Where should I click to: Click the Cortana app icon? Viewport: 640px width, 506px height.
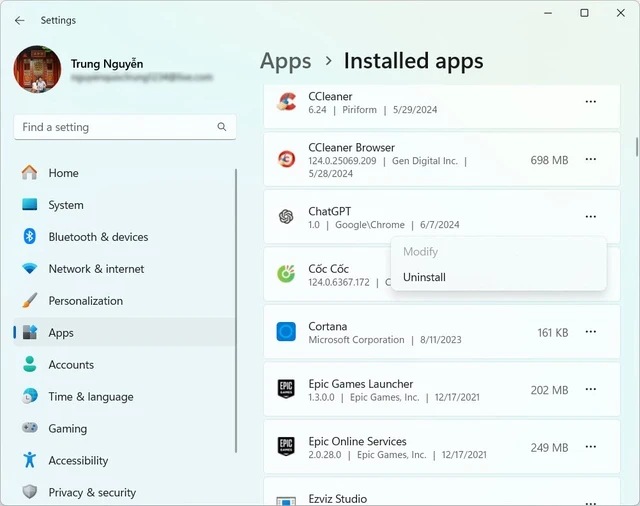point(286,332)
